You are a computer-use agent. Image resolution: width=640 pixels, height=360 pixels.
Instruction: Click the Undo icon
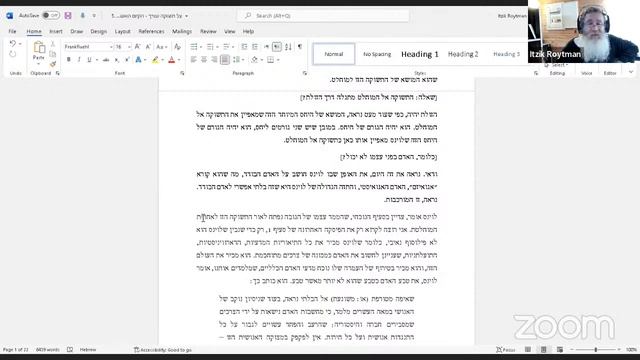click(13, 43)
